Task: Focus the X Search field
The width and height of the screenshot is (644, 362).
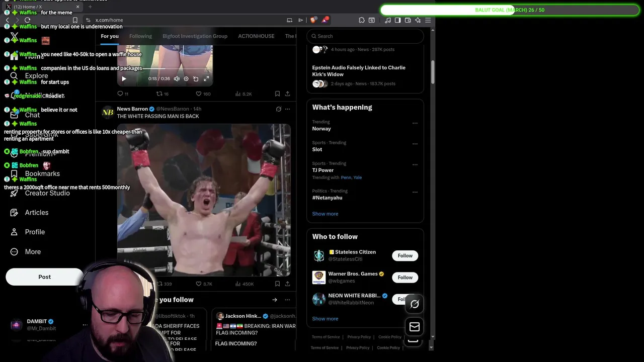Action: pos(365,36)
